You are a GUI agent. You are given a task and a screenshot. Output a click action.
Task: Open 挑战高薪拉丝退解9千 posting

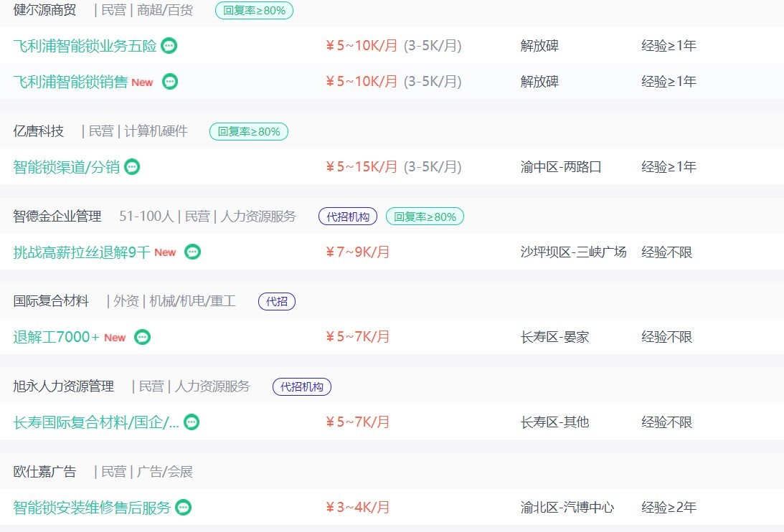82,252
